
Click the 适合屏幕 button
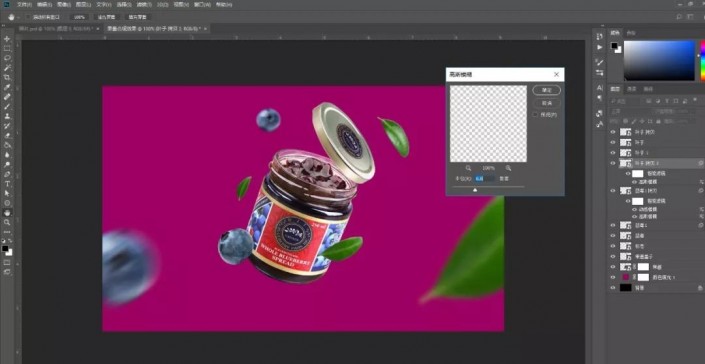click(x=107, y=17)
